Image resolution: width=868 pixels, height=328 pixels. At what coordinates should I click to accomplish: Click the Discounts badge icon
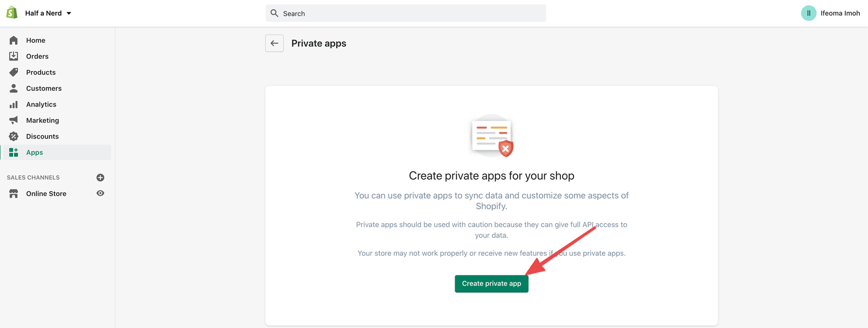14,136
